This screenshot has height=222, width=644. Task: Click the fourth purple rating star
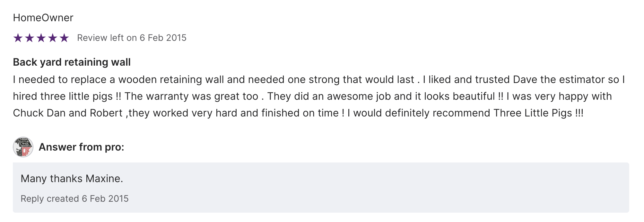coord(53,38)
